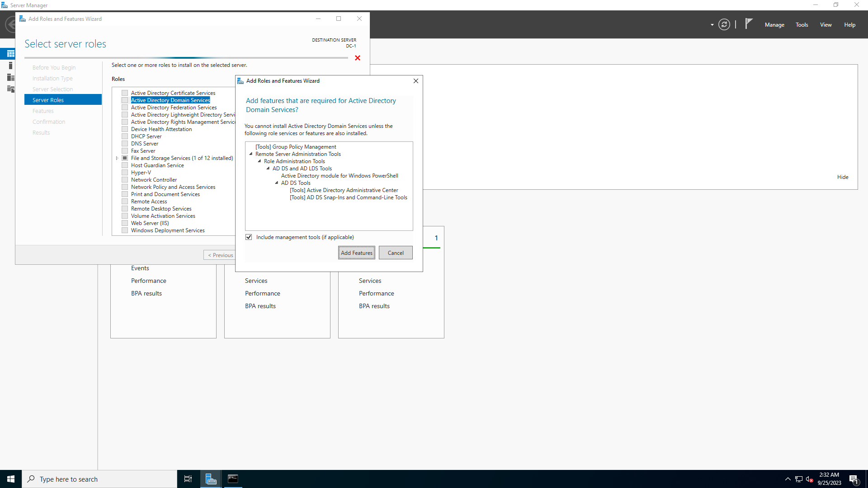Open the Command Prompt taskbar icon

click(233, 479)
